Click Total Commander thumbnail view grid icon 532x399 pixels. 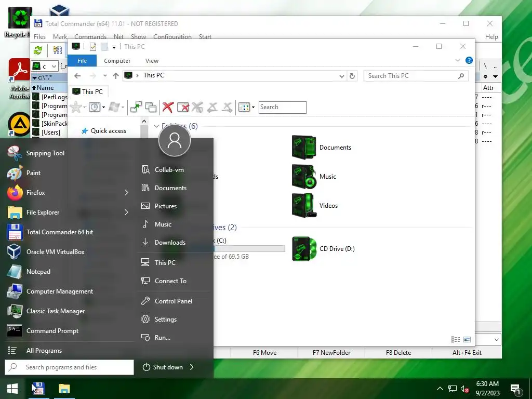[x=58, y=50]
